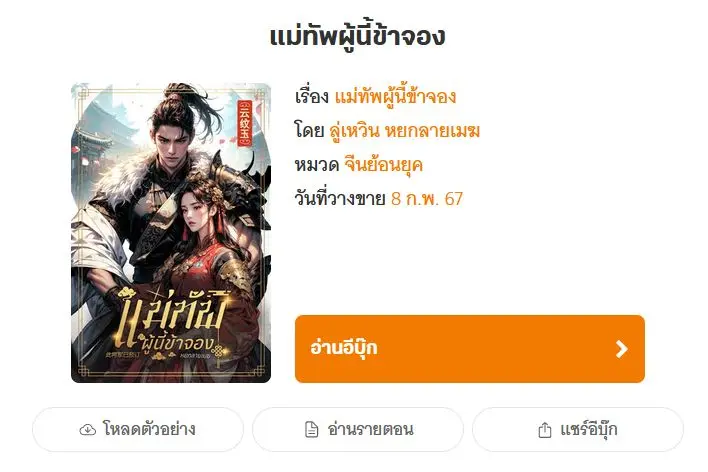Click the หมวด label before the category

[317, 165]
